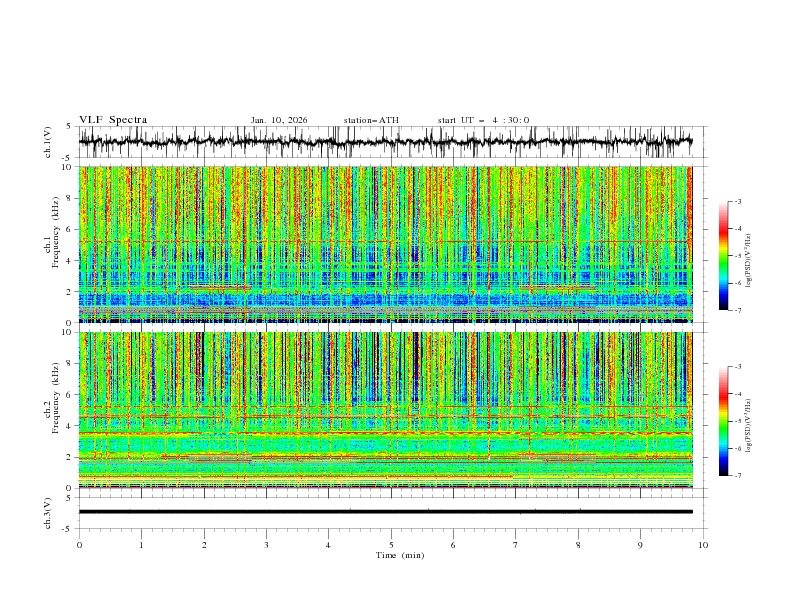Click the "Time (min)" axis title

click(400, 555)
